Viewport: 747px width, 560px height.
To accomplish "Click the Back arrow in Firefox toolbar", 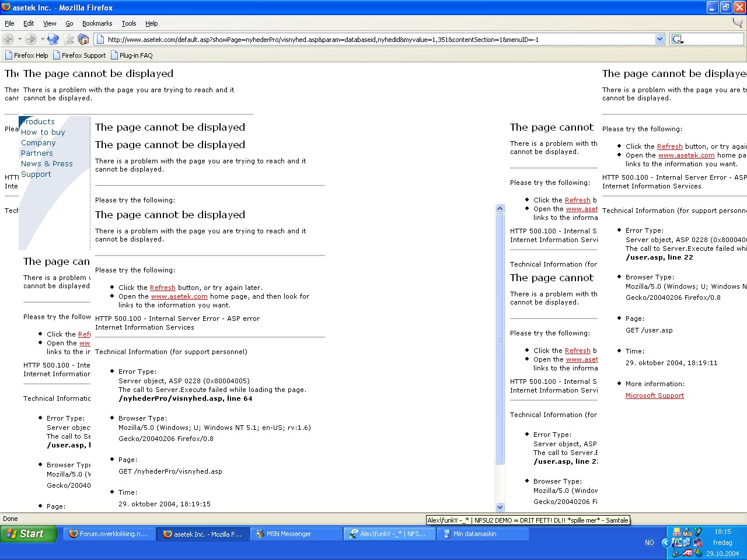I will [x=8, y=39].
